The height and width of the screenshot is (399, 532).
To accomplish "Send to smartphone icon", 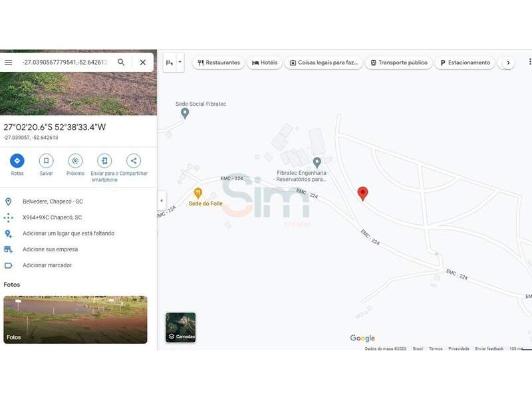I will (x=104, y=161).
